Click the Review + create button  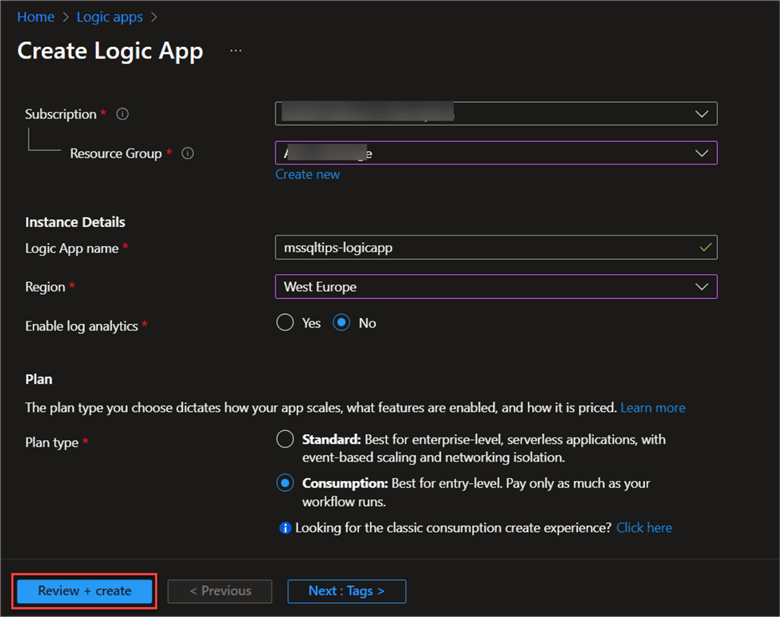pos(85,591)
